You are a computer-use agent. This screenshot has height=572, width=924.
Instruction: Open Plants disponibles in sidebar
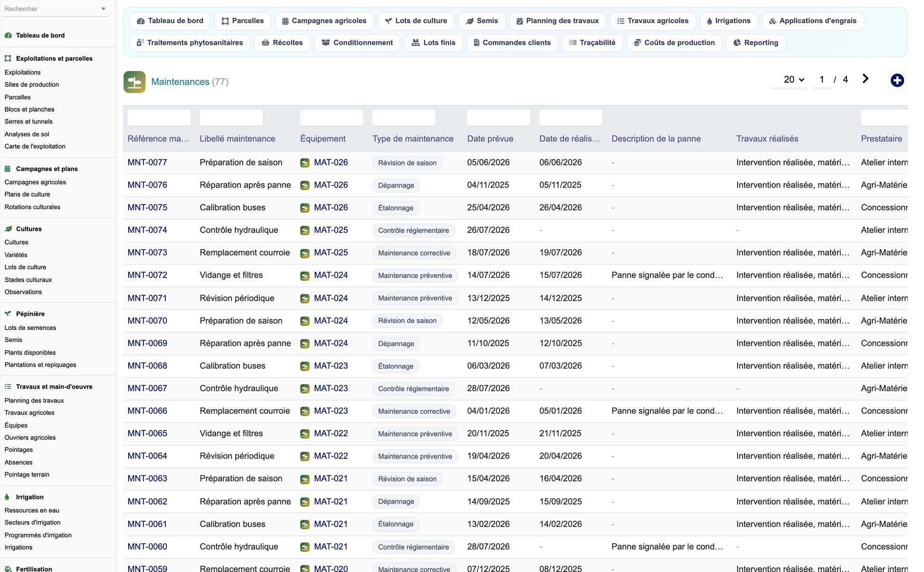[x=30, y=353]
